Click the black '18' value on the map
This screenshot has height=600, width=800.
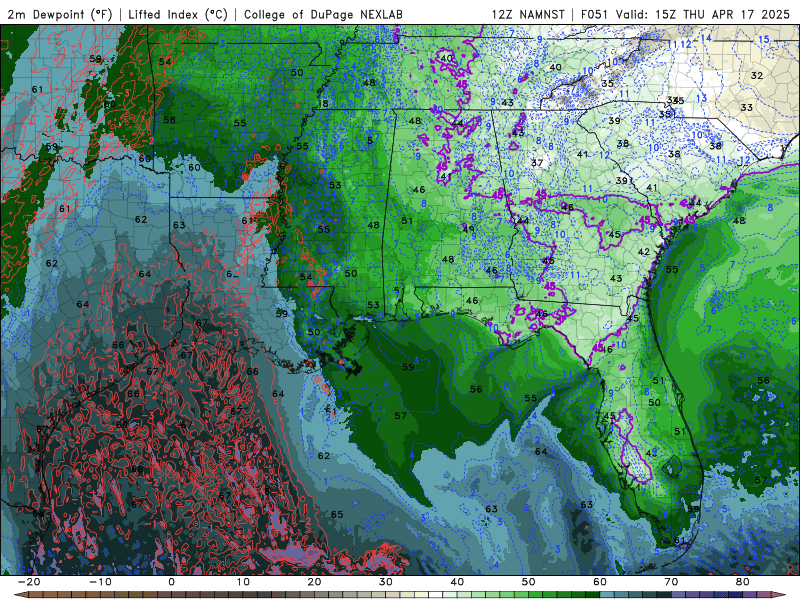pyautogui.click(x=322, y=104)
